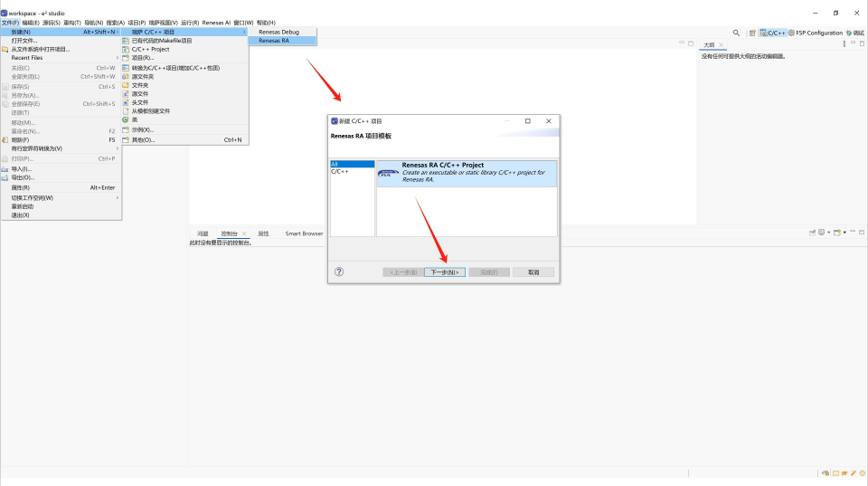Click the 取消 button in dialog
The width and height of the screenshot is (868, 486).
point(533,272)
